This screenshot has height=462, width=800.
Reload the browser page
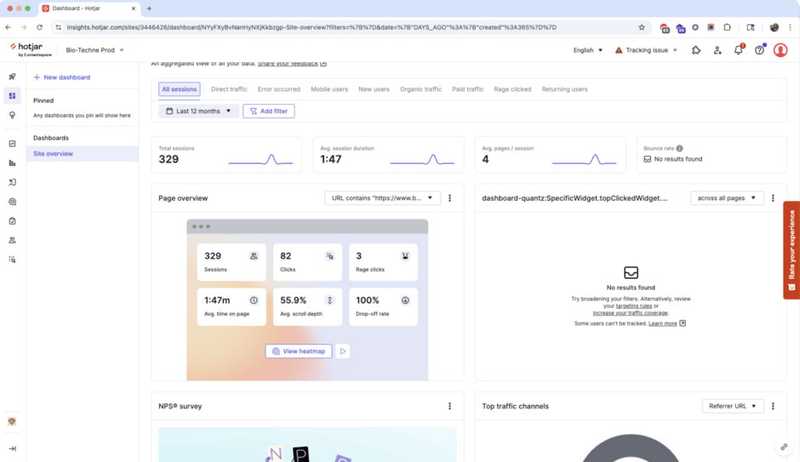pyautogui.click(x=39, y=28)
